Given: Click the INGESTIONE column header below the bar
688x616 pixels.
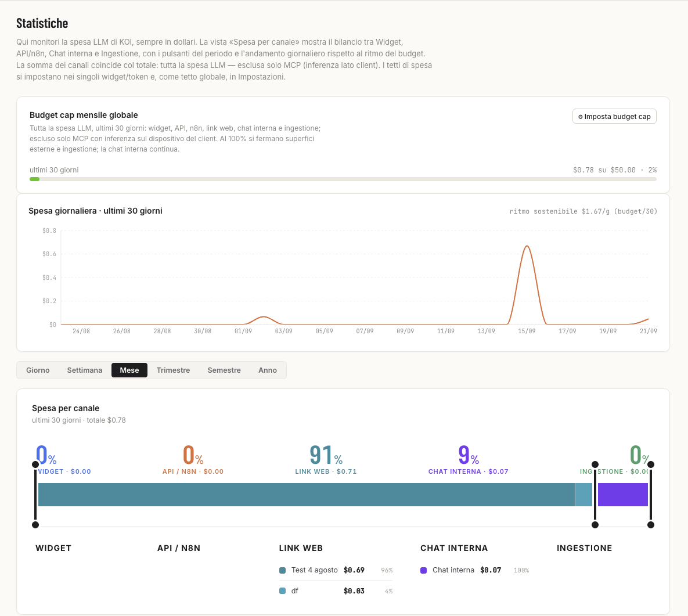Looking at the screenshot, I should point(585,548).
